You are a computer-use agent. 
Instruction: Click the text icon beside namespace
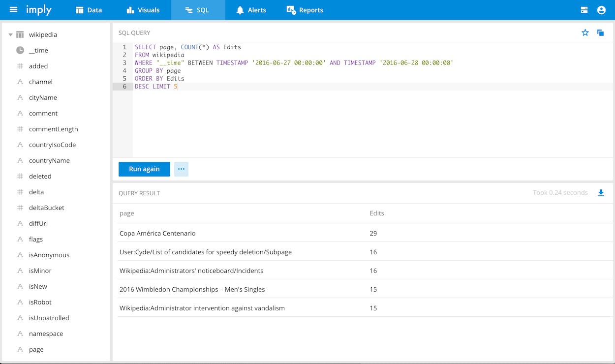pyautogui.click(x=20, y=334)
